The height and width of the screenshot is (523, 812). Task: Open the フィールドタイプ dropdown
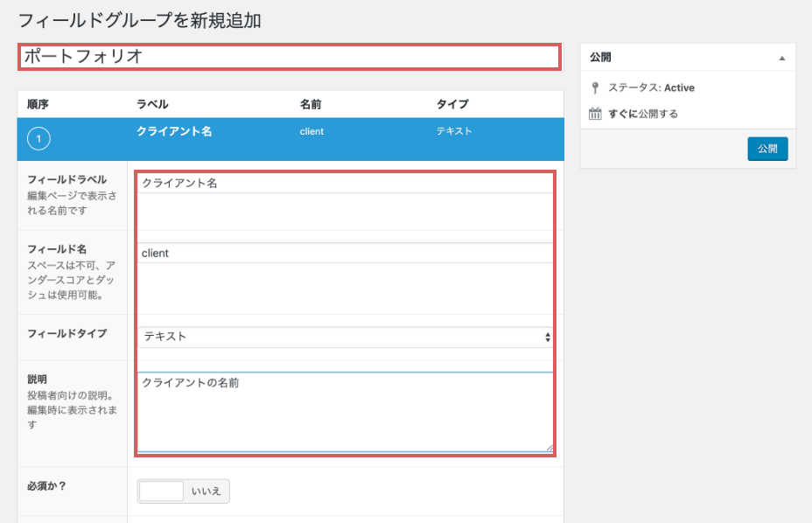(x=346, y=337)
